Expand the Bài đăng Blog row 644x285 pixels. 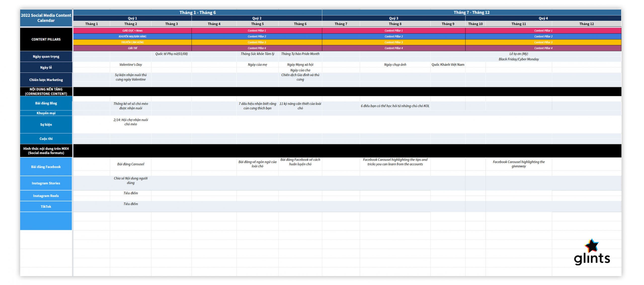pos(46,103)
